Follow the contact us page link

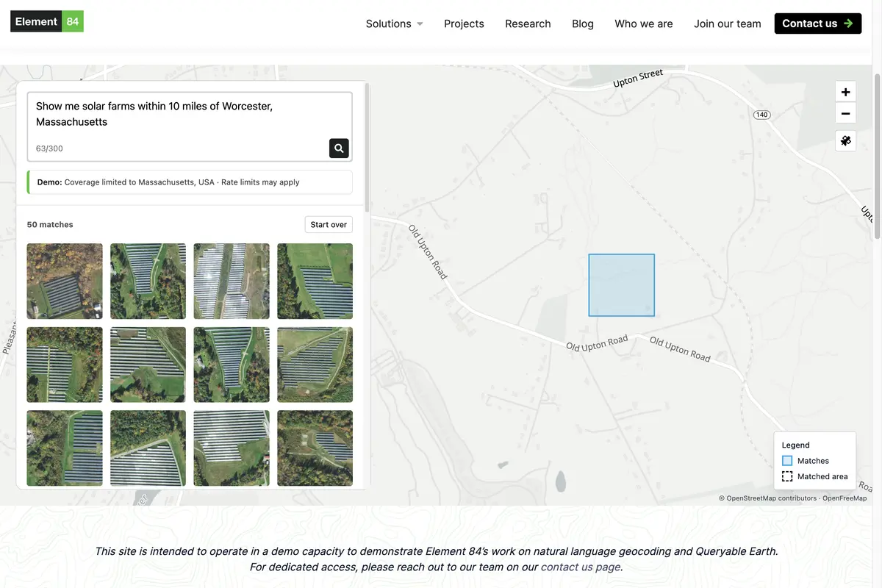[x=581, y=567]
